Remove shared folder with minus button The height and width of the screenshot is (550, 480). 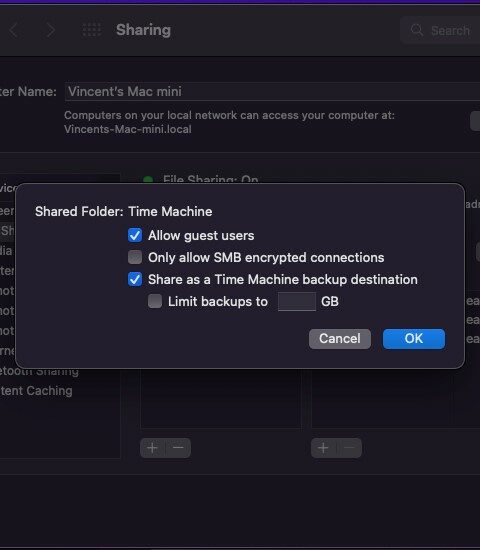click(x=178, y=448)
